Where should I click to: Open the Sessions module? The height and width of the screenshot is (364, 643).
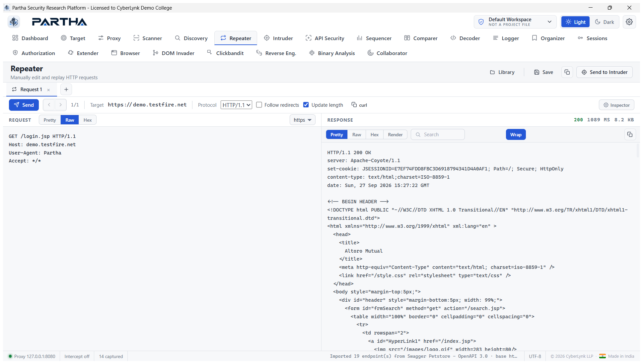[592, 38]
